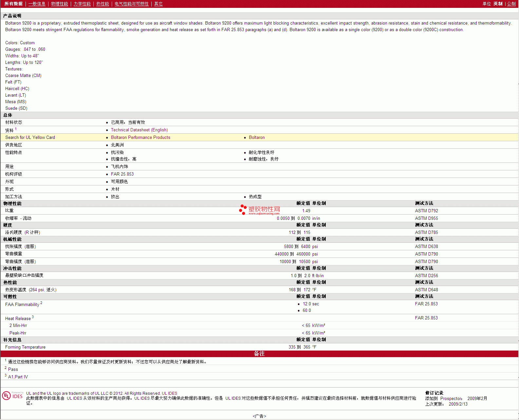Open Boltaron Performance Products link
Screen dimensions: 519x420
[141, 138]
